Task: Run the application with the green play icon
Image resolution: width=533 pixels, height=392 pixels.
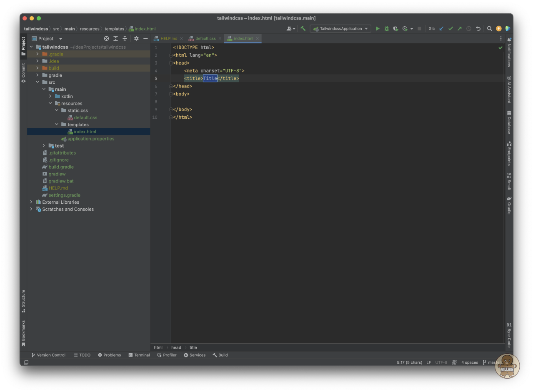Action: [378, 29]
